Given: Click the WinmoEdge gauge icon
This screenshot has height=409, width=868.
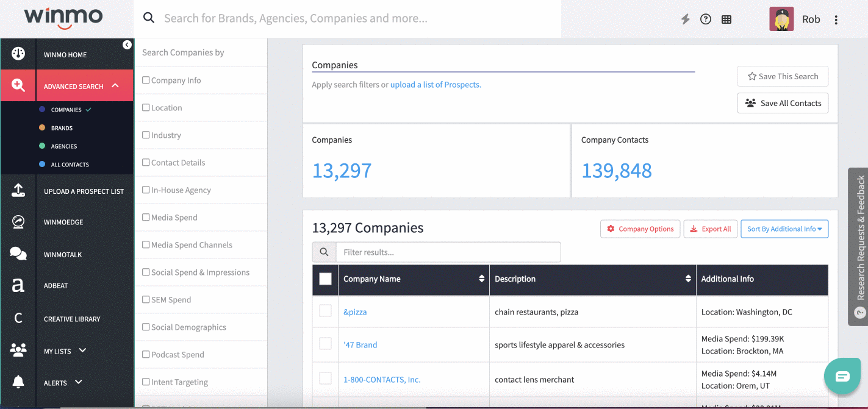Looking at the screenshot, I should [x=18, y=222].
